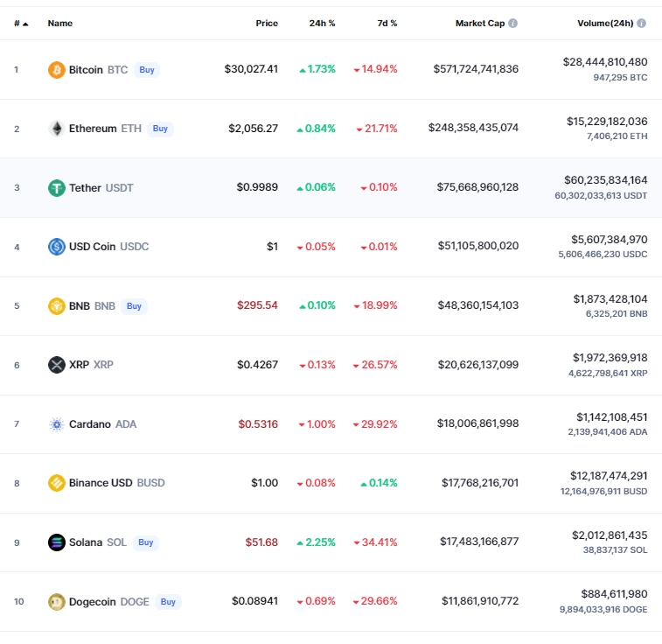Click the Buy button next to Bitcoin
This screenshot has height=644, width=662.
147,70
